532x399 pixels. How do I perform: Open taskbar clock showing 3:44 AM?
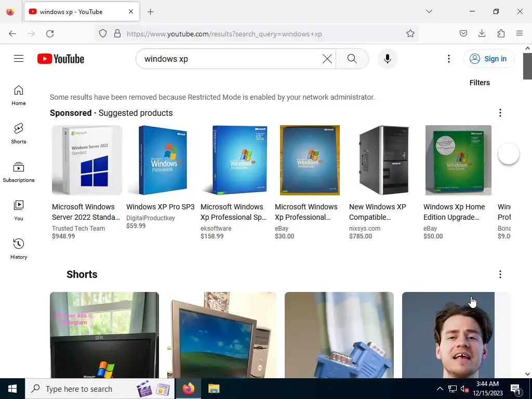pyautogui.click(x=487, y=389)
